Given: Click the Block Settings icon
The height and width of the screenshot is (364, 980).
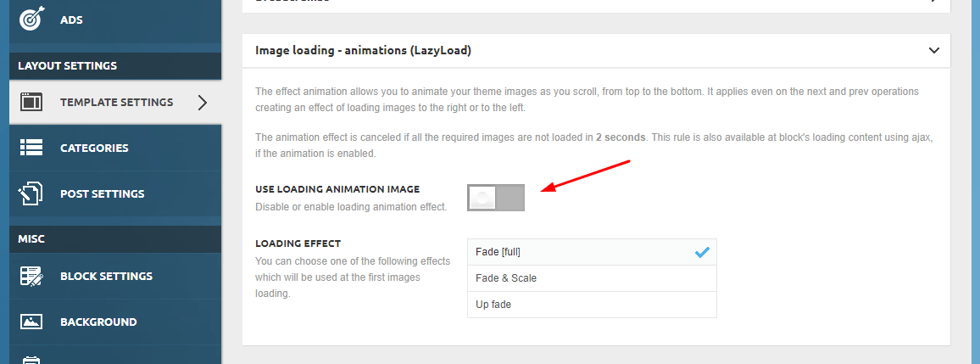Looking at the screenshot, I should click(31, 276).
